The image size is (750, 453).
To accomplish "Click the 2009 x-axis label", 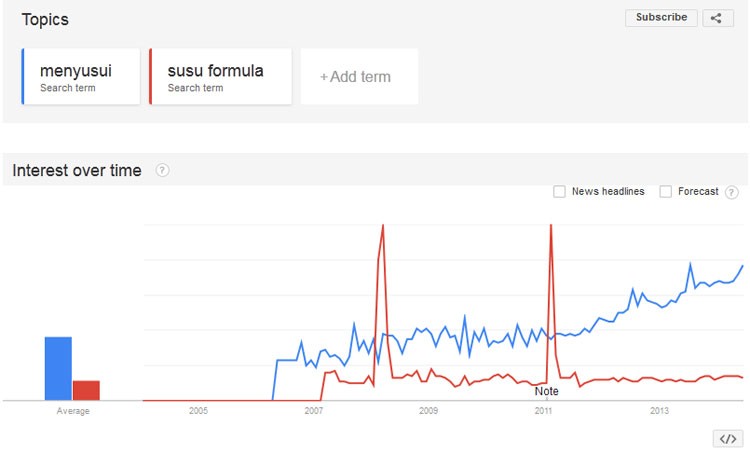I will click(x=428, y=411).
